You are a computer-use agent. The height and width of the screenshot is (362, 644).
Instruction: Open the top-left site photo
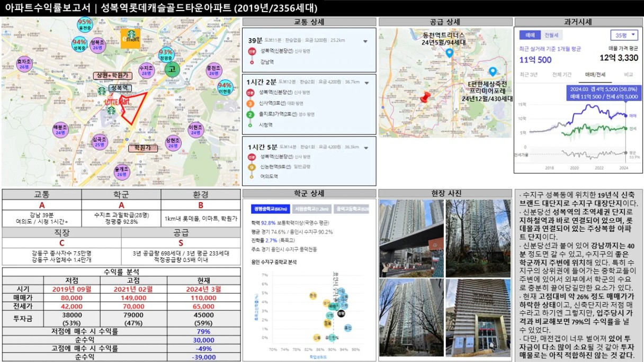pos(411,238)
